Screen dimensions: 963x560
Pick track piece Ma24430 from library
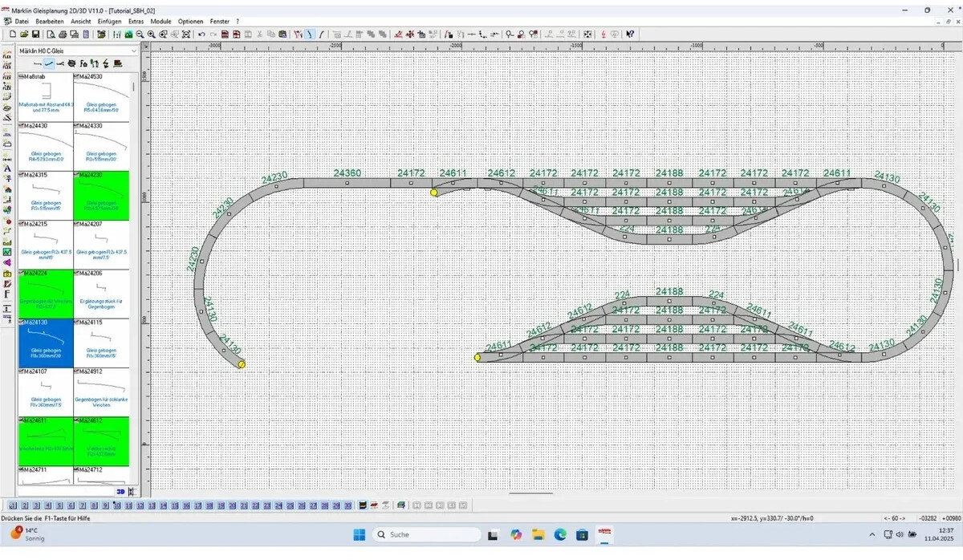point(46,146)
